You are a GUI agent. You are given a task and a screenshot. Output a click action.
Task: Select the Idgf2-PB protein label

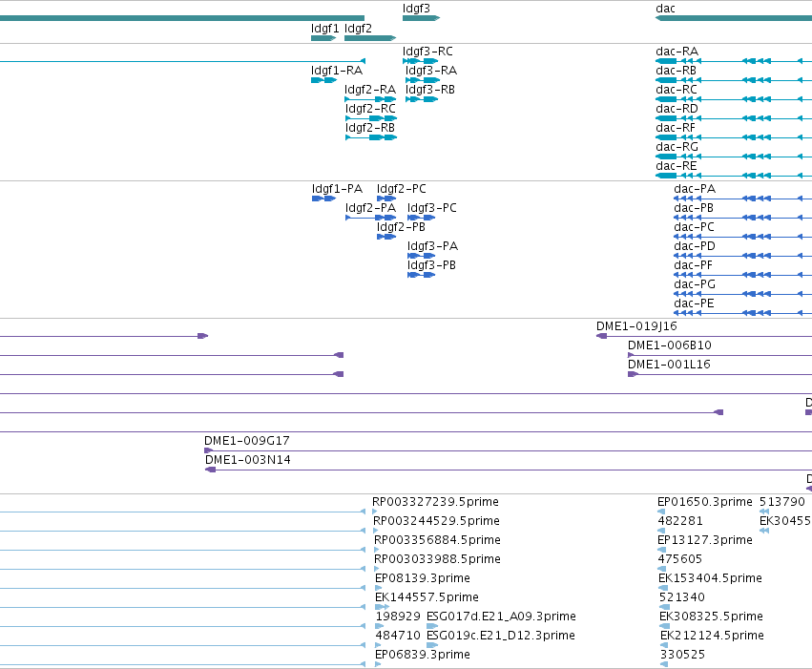pyautogui.click(x=401, y=227)
